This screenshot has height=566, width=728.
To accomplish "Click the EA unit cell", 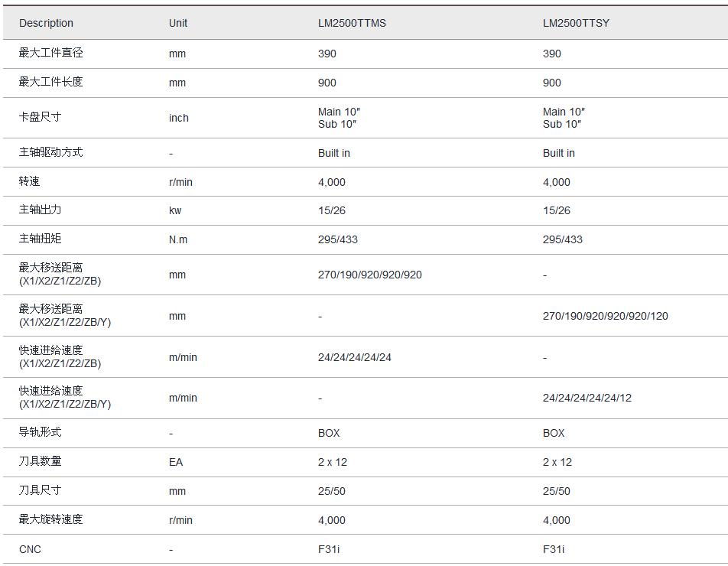I will pyautogui.click(x=176, y=462).
